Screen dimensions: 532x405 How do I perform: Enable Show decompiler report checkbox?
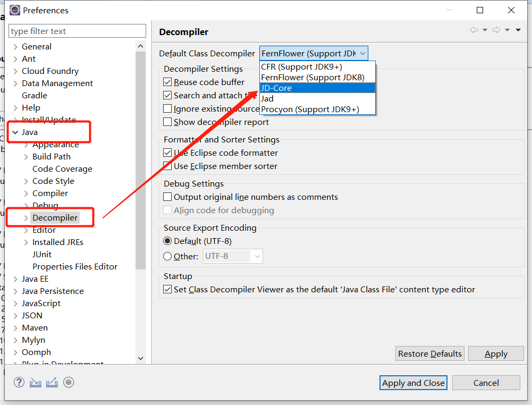(167, 122)
